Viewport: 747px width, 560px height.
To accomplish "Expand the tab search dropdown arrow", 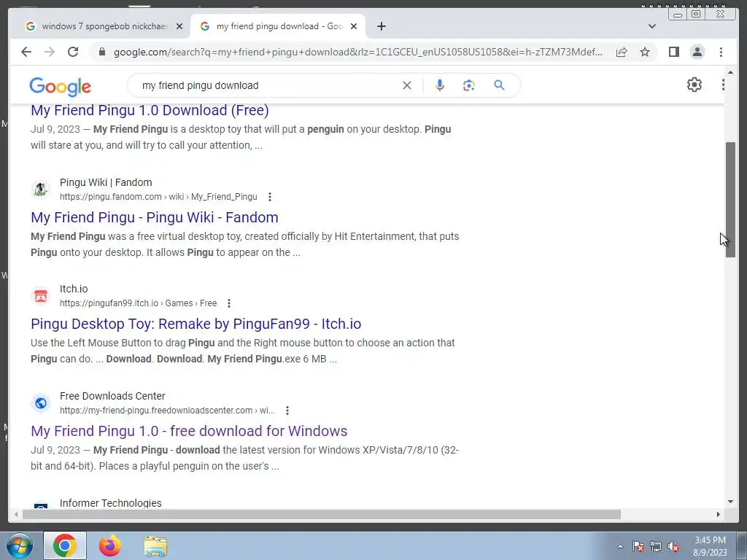I will [x=652, y=26].
